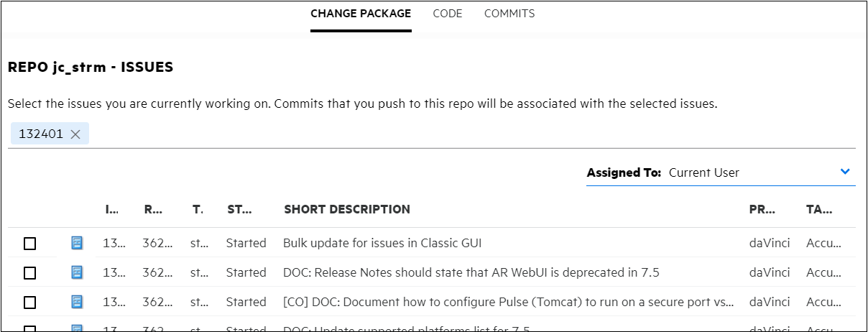Sort by SHORT DESCRIPTION column header

pyautogui.click(x=347, y=210)
